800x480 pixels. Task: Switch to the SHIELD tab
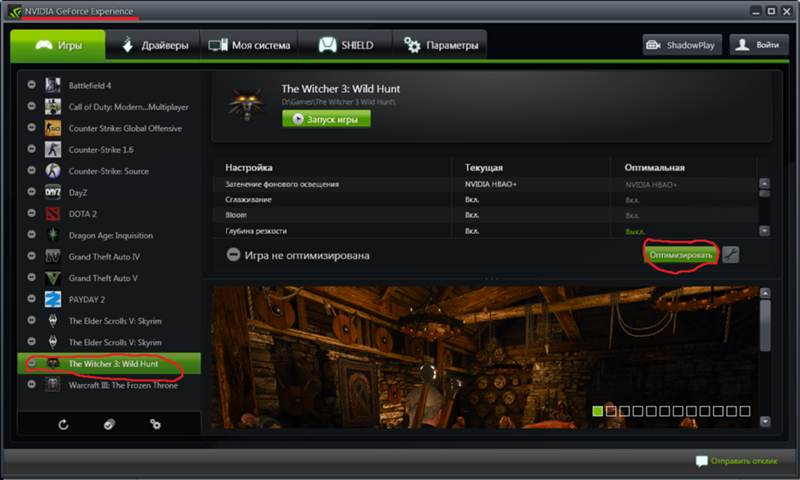coord(345,45)
